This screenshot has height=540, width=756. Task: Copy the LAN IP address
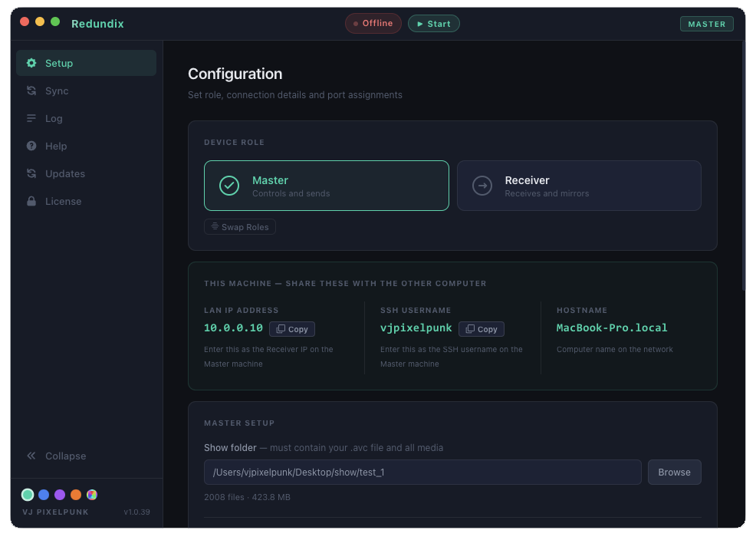292,329
